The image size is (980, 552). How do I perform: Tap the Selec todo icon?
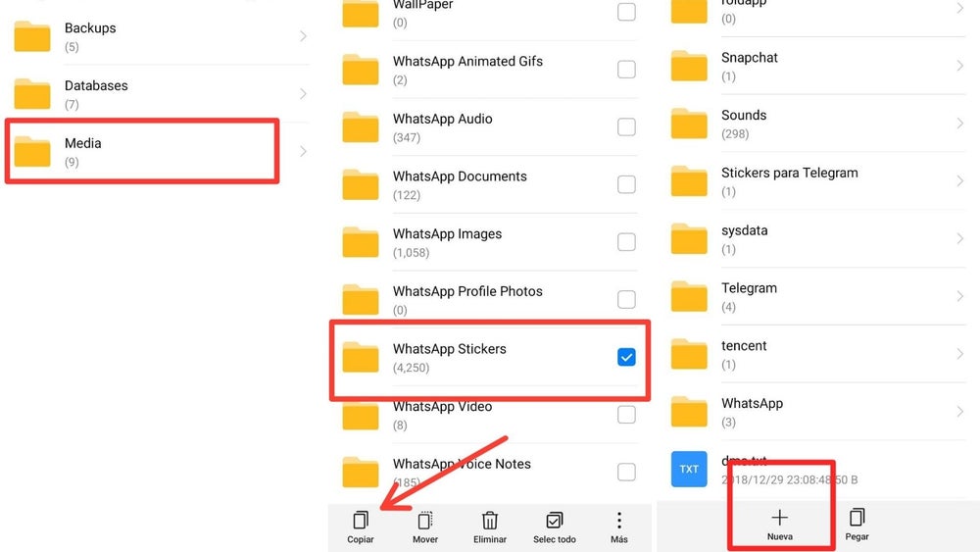pos(555,521)
